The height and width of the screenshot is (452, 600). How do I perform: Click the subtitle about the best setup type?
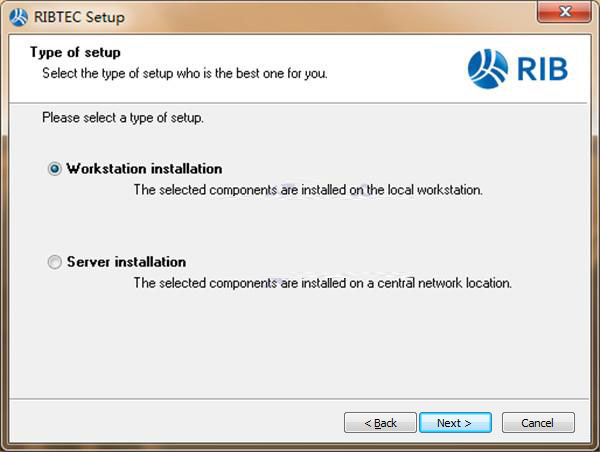pyautogui.click(x=184, y=74)
